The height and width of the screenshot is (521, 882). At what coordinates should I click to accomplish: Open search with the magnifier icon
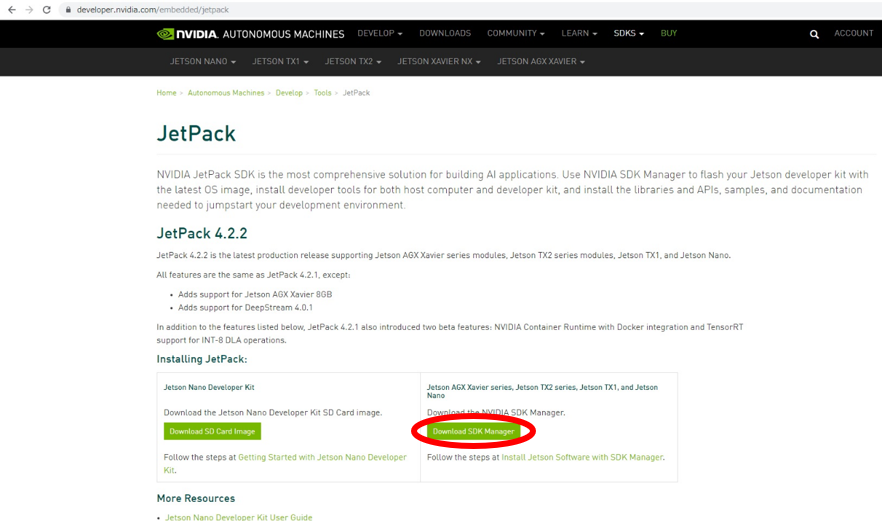point(814,34)
